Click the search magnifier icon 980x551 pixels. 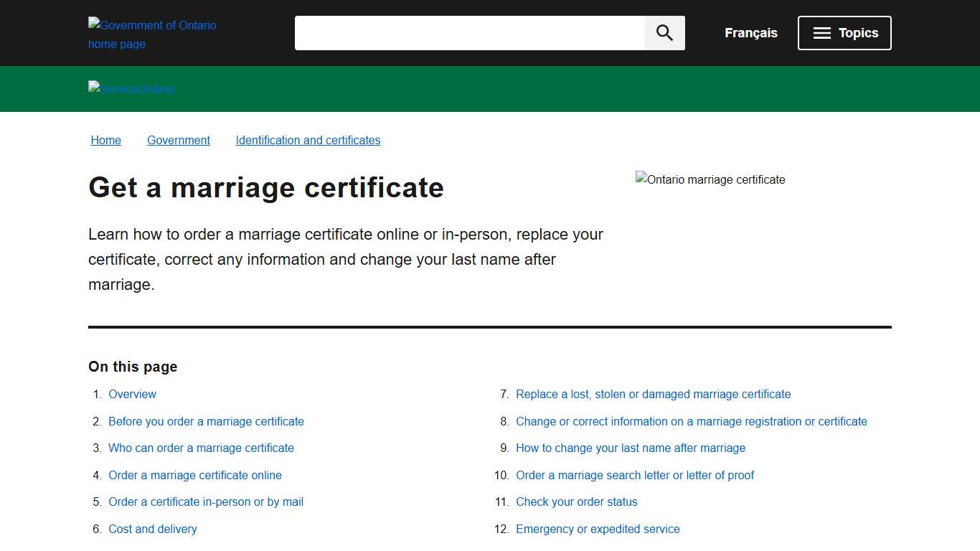[664, 32]
